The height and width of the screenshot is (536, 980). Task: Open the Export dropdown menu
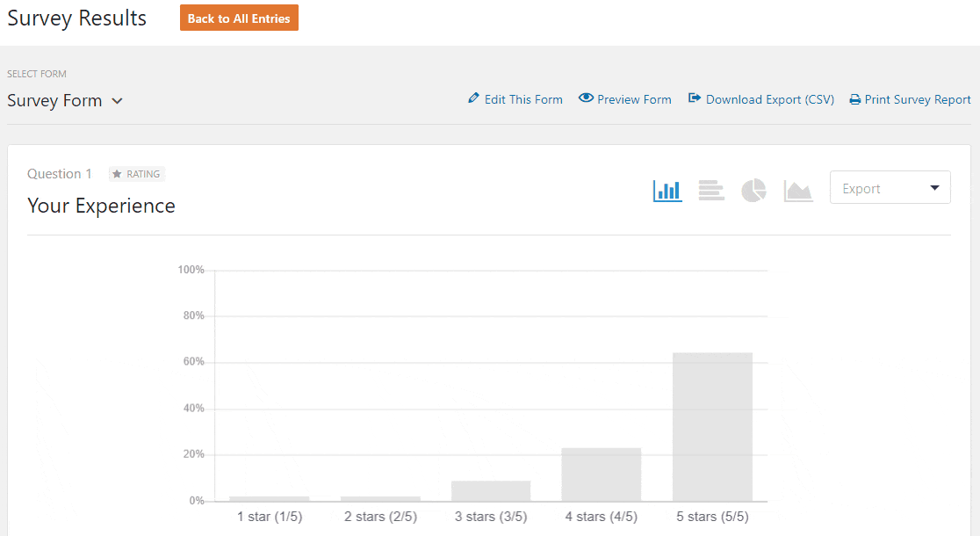[x=890, y=187]
